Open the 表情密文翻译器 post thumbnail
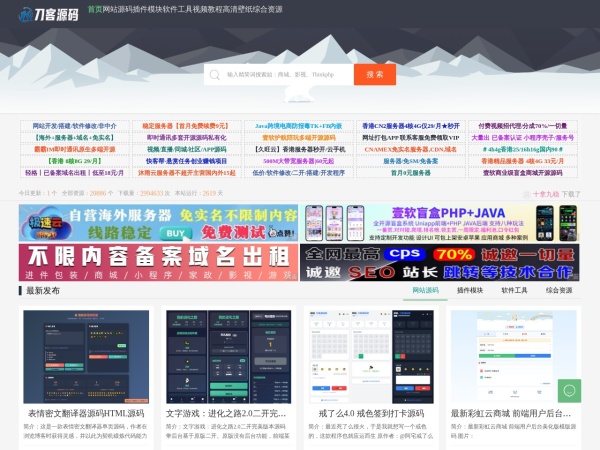Viewport: 600px width, 450px height. pyautogui.click(x=85, y=353)
